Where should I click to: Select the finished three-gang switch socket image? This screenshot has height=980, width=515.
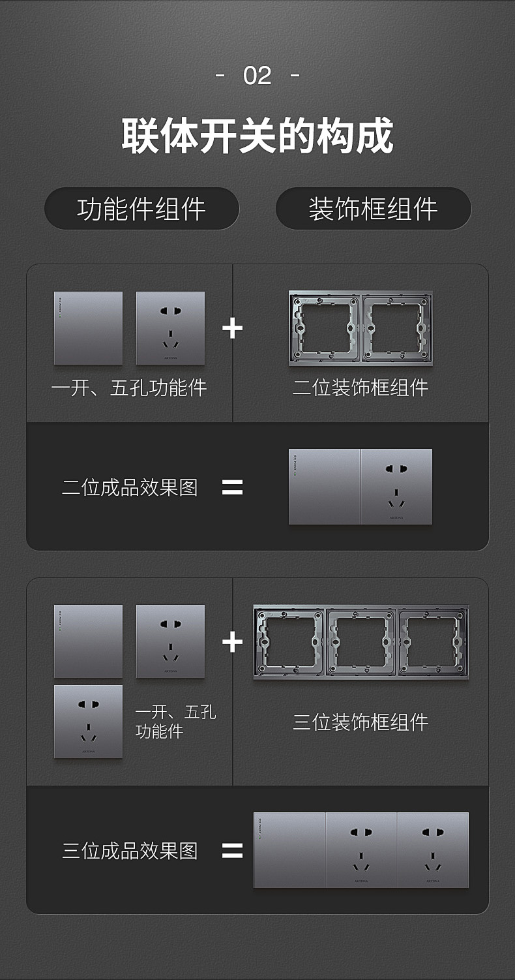pyautogui.click(x=361, y=850)
